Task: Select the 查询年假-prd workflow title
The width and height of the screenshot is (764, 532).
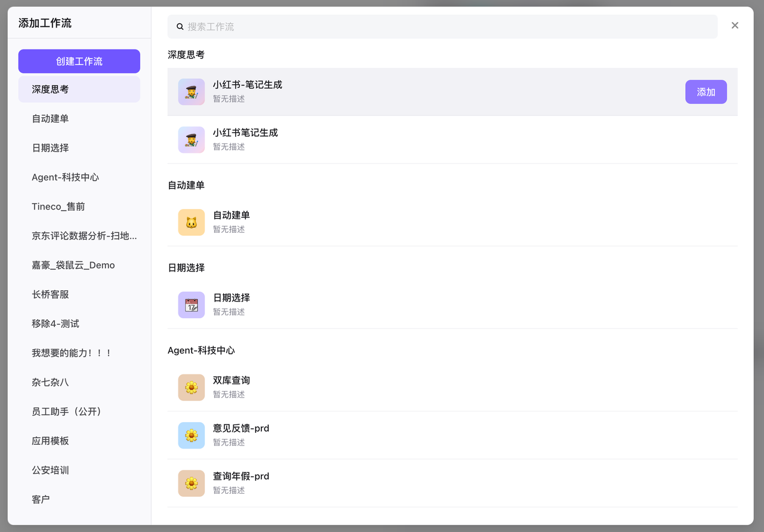Action: pos(241,476)
